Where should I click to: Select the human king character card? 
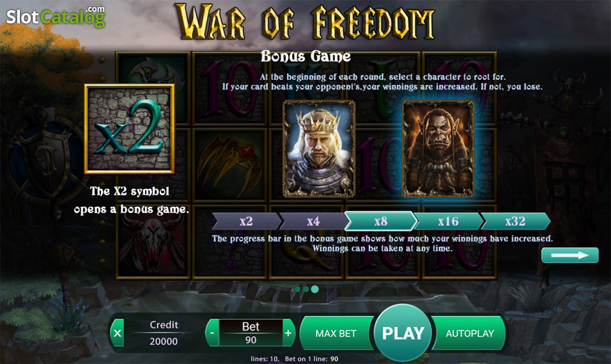(x=319, y=149)
